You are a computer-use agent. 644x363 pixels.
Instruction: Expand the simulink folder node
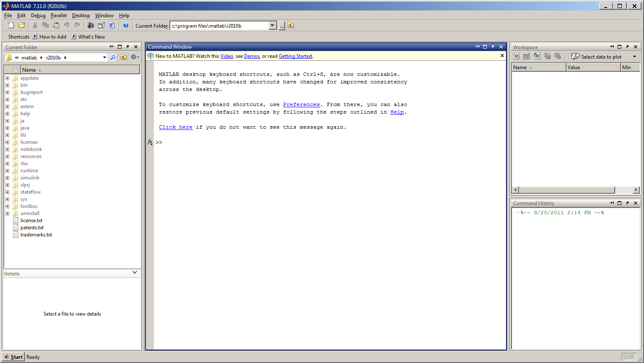7,178
